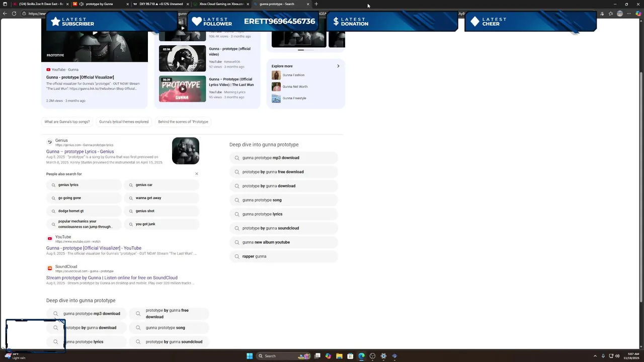This screenshot has width=644, height=362.
Task: Switch to the Xbox Cloud Gaming tab
Action: (221, 4)
